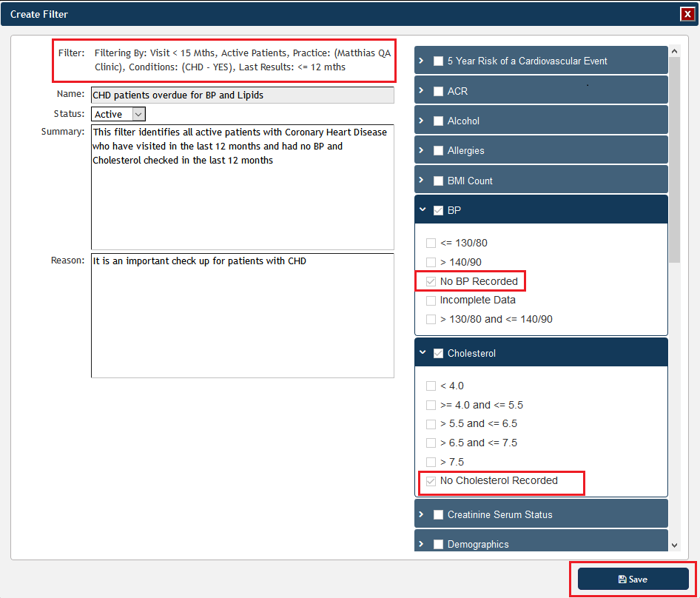This screenshot has height=598, width=700.
Task: Check the < 4.0 cholesterol option
Action: click(431, 386)
